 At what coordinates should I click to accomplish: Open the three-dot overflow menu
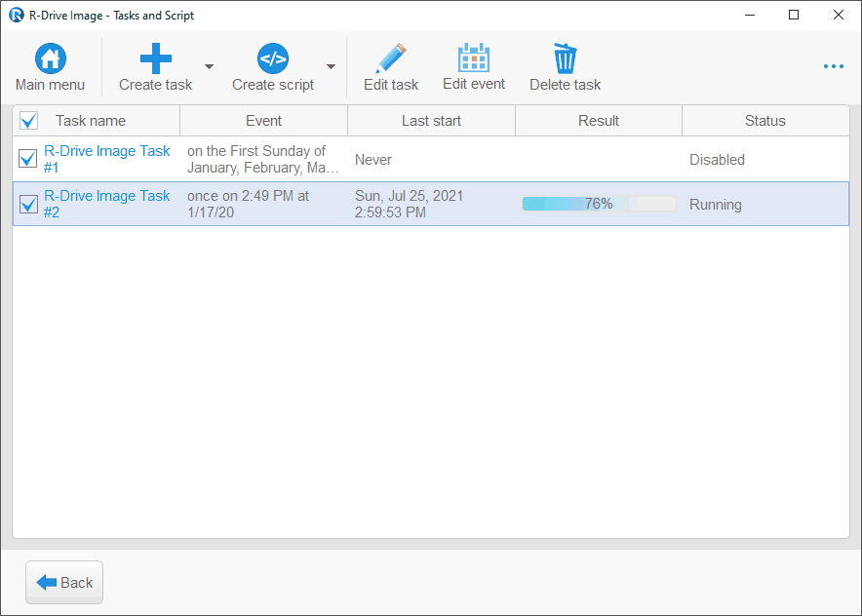click(833, 67)
